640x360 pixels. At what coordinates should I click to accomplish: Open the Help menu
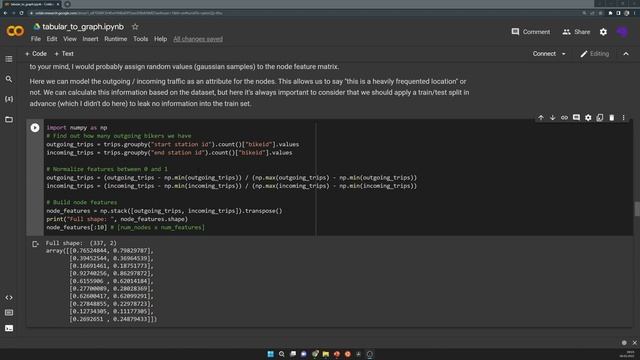click(160, 39)
